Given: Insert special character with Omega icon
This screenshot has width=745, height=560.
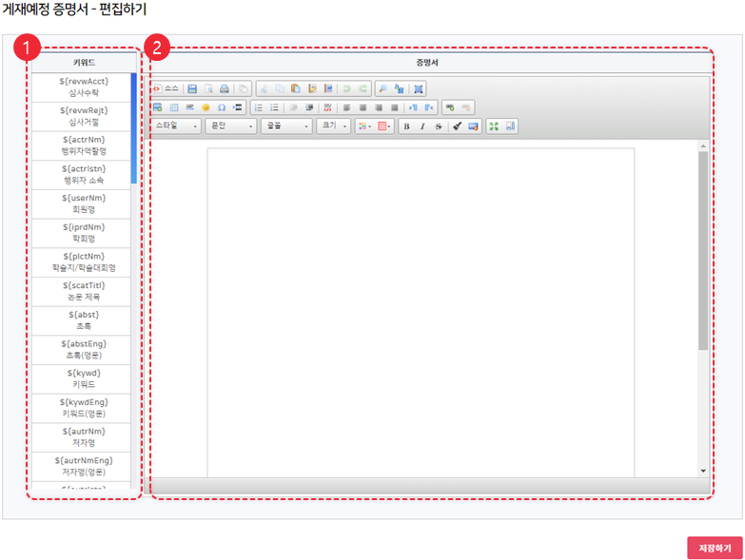Looking at the screenshot, I should (x=221, y=107).
